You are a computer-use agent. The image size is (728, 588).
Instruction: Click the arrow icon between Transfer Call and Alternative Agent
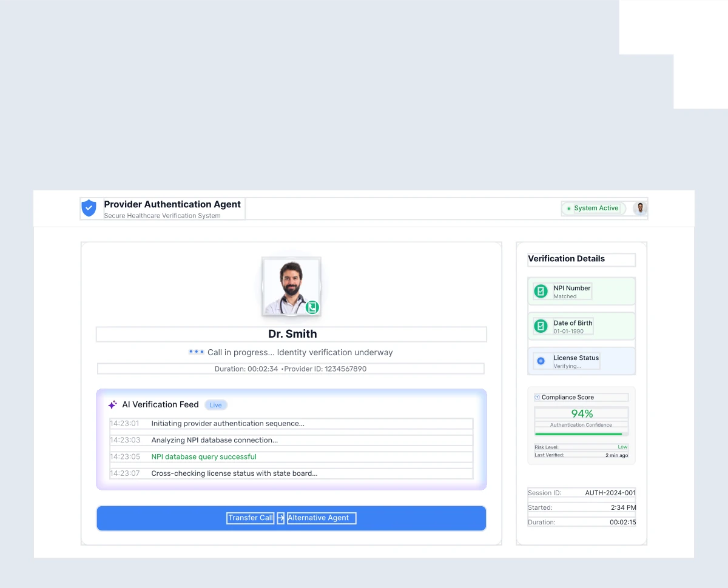click(280, 518)
